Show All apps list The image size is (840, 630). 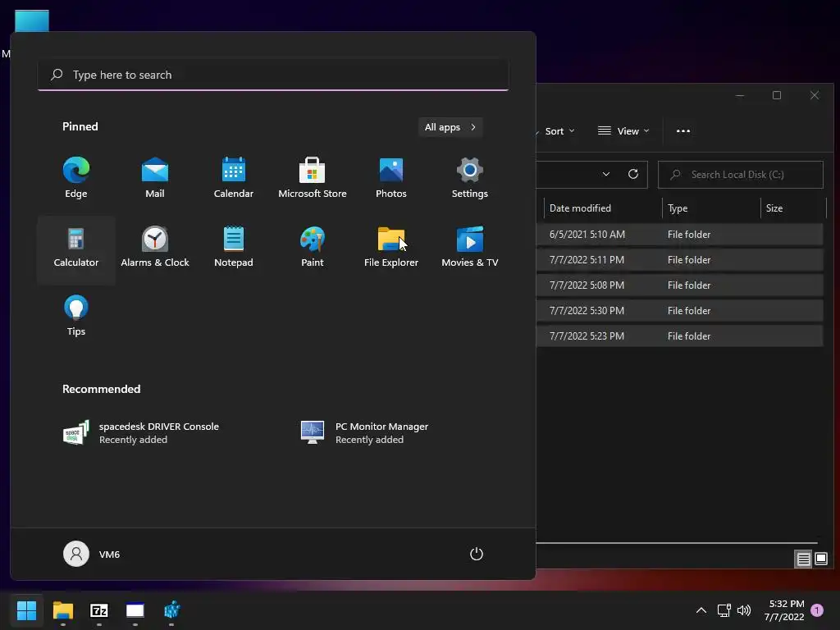(x=450, y=127)
